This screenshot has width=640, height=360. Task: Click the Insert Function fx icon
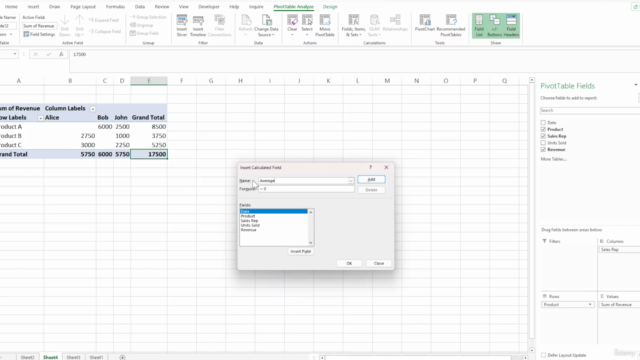[61, 54]
